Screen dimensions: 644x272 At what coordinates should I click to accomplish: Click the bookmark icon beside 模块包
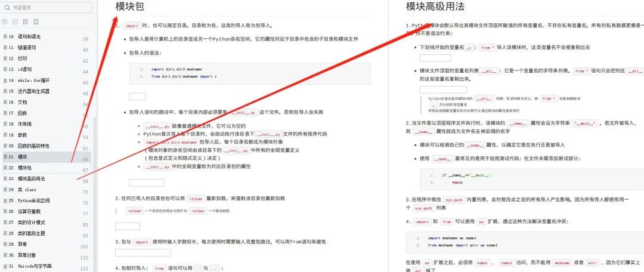5,168
